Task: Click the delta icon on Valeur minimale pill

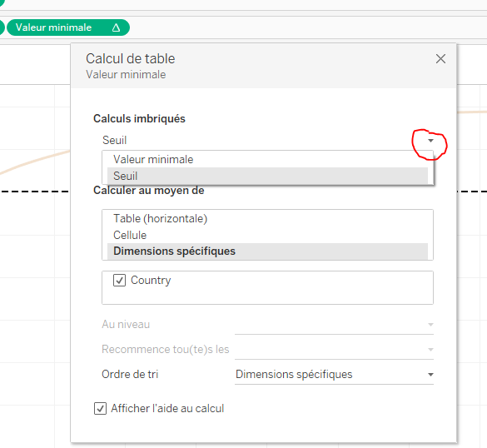Action: (x=116, y=27)
